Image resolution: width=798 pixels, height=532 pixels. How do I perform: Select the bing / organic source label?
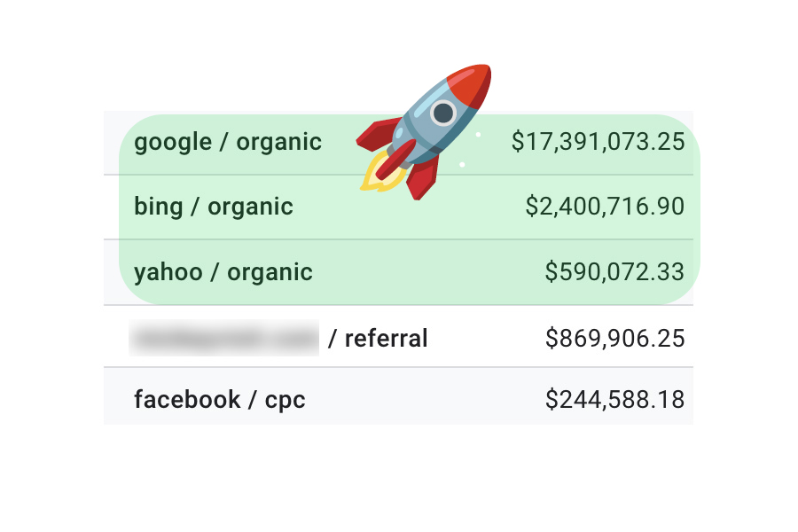(x=214, y=207)
